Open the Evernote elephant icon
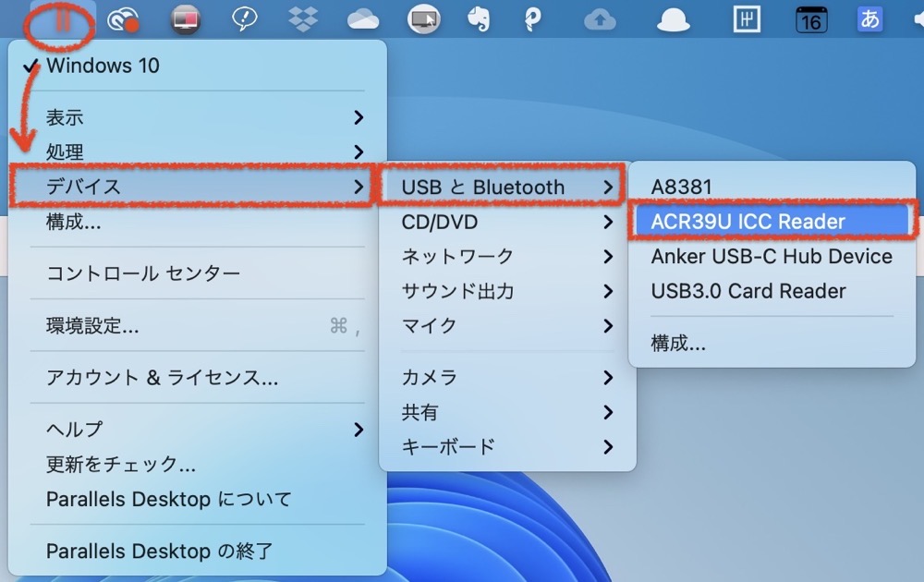This screenshot has height=582, width=924. 479,19
